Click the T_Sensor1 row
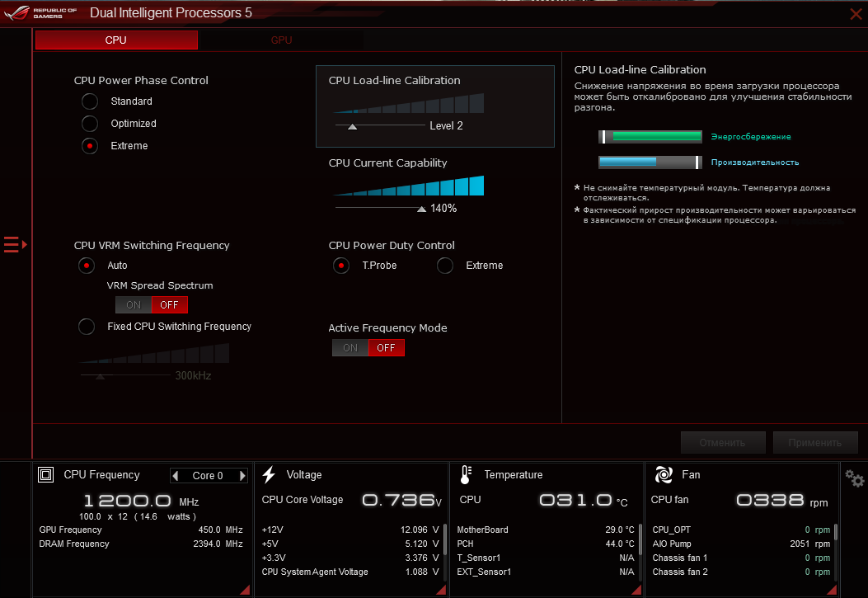 pyautogui.click(x=546, y=558)
